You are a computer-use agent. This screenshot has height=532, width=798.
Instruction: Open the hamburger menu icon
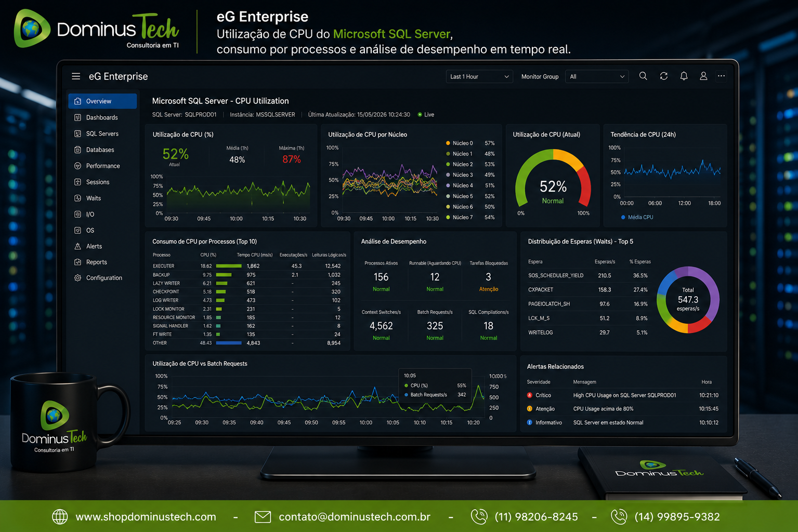(x=76, y=76)
